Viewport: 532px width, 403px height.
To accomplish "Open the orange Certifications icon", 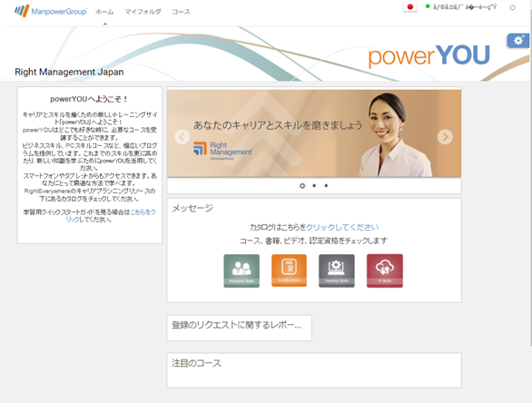I will click(289, 270).
